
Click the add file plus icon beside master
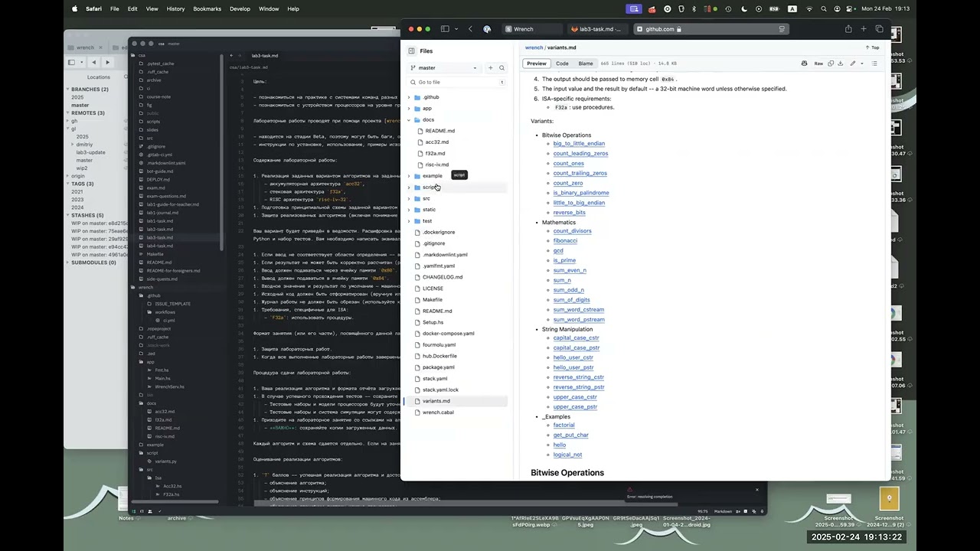pos(491,67)
